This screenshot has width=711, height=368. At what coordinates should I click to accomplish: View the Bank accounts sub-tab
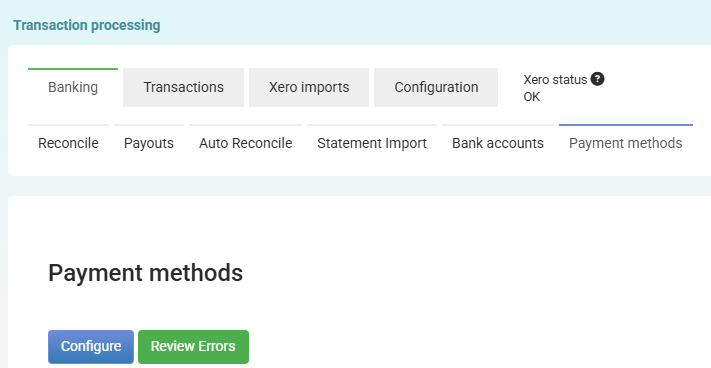point(498,143)
